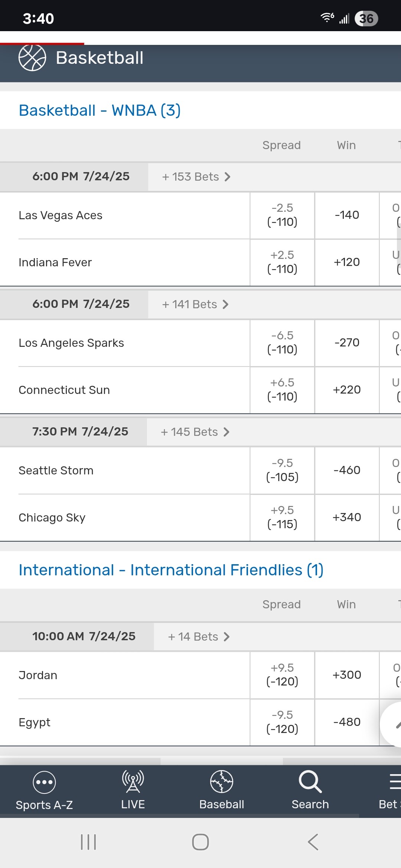The width and height of the screenshot is (401, 868).
Task: Pick Connecticut Sun +220 moneyline
Action: click(347, 390)
